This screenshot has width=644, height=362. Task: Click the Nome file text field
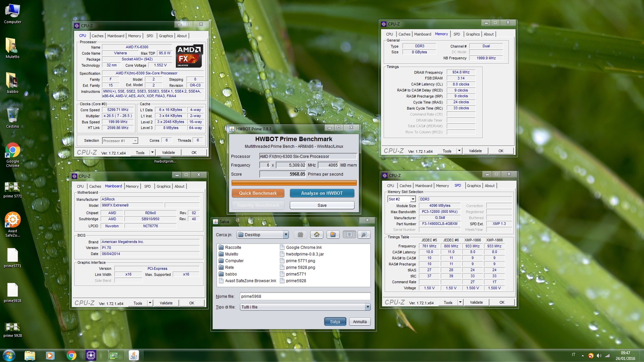[x=305, y=296]
